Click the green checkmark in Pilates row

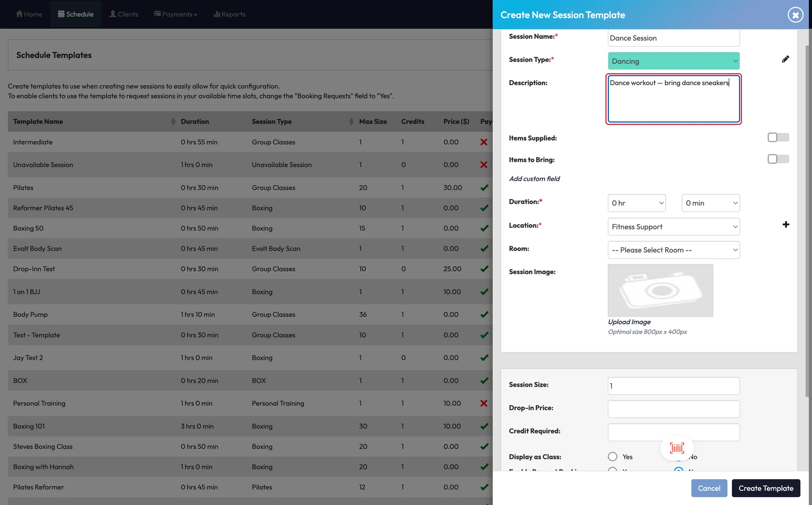pyautogui.click(x=484, y=188)
